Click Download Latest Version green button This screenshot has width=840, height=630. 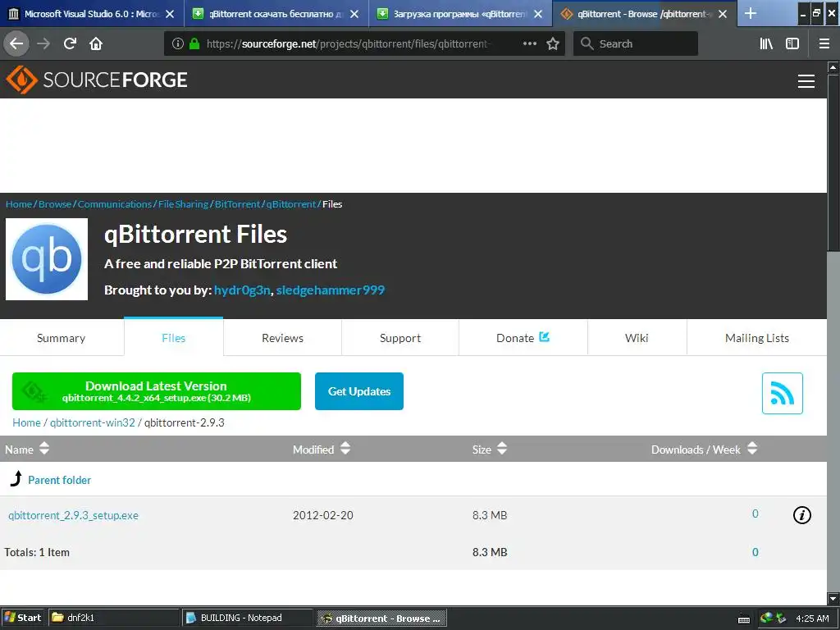tap(157, 391)
